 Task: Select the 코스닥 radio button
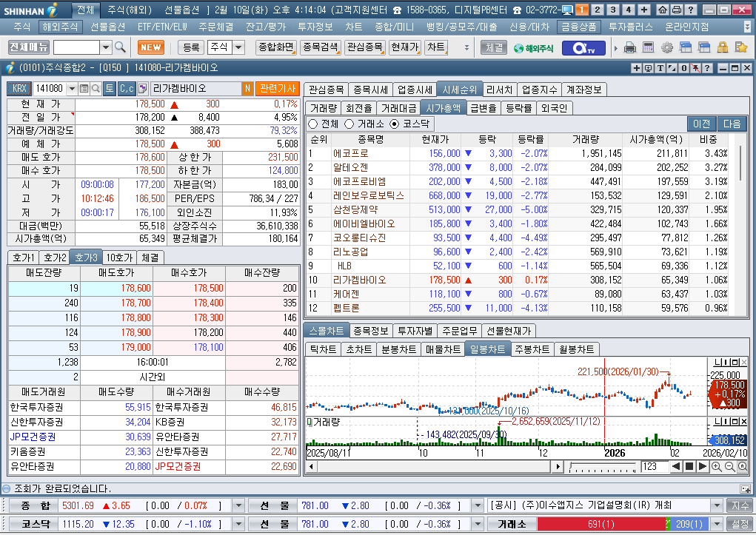point(395,124)
